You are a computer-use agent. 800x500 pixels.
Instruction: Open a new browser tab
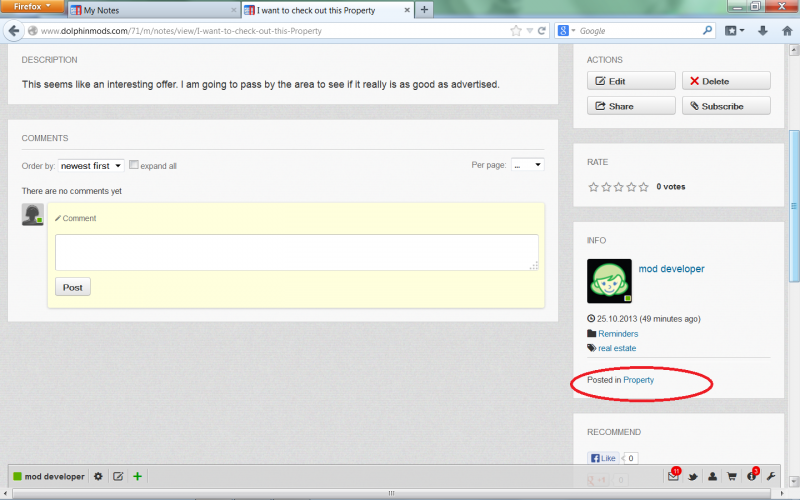(424, 10)
